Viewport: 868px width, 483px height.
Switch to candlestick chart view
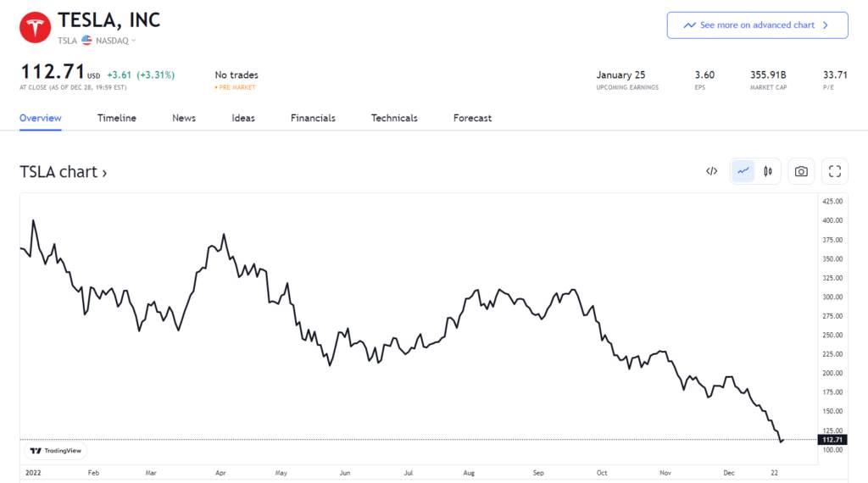click(768, 171)
